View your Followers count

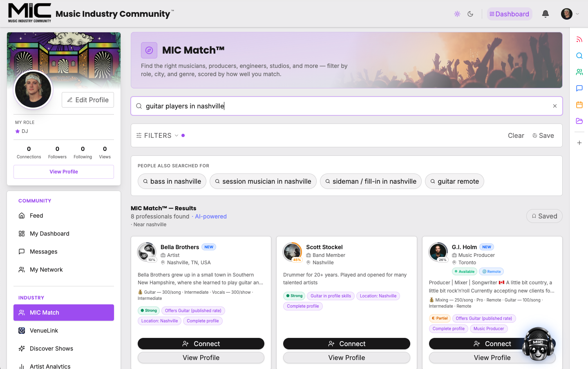(x=57, y=152)
